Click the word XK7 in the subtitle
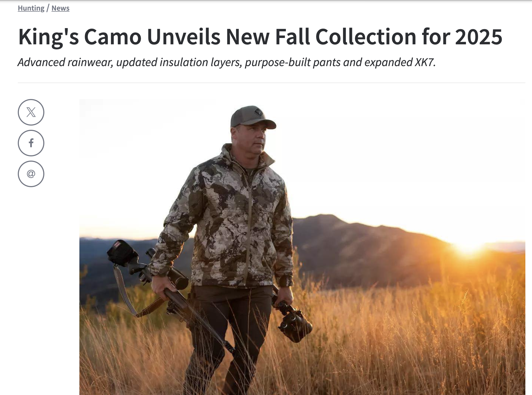The image size is (532, 395). (x=425, y=62)
